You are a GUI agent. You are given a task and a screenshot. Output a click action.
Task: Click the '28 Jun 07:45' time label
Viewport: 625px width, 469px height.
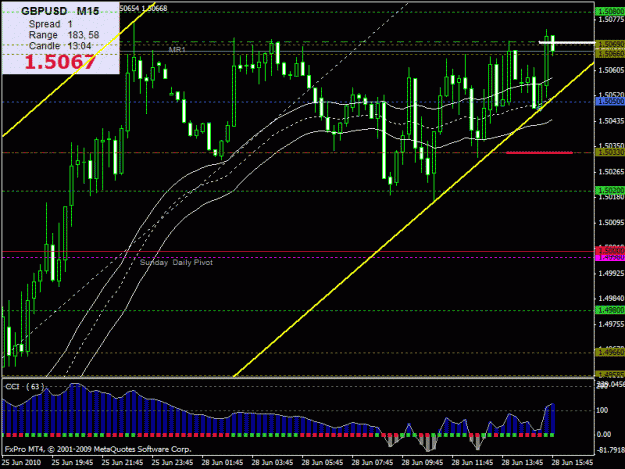point(372,462)
